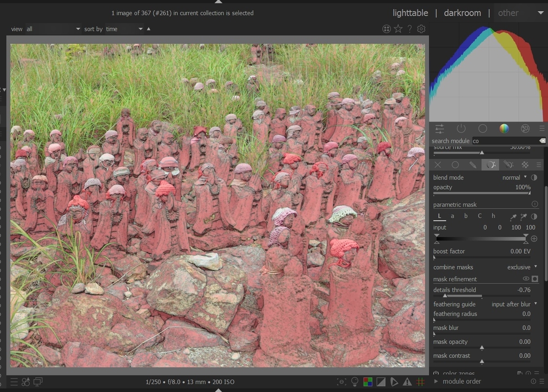548x392 pixels.
Task: Open combine masks exclusive dropdown
Action: tap(522, 267)
